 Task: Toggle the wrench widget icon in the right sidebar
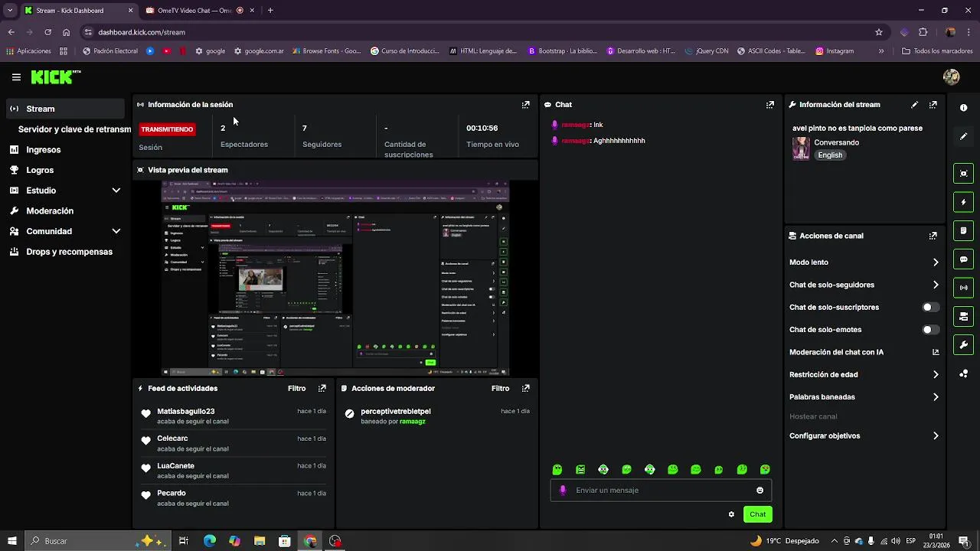coord(963,344)
